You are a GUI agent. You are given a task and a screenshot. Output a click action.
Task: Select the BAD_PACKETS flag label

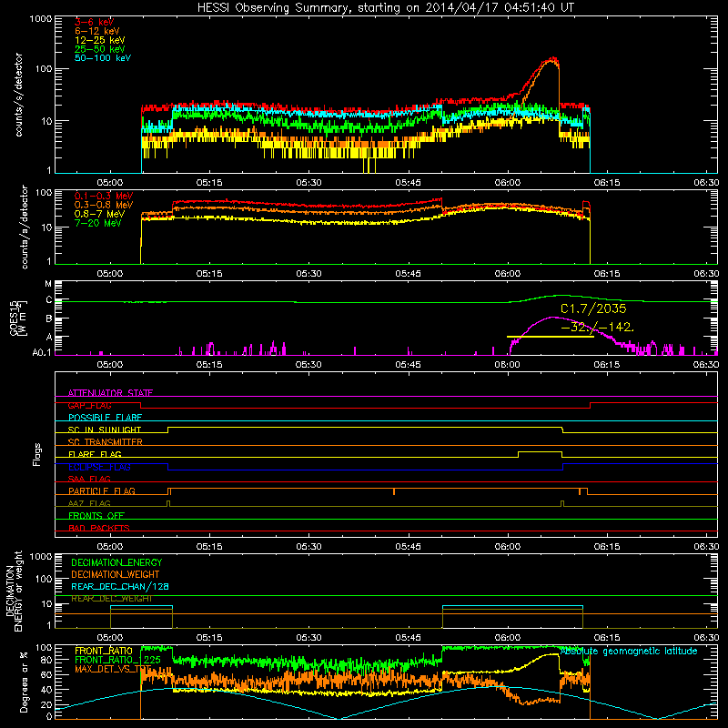click(99, 528)
